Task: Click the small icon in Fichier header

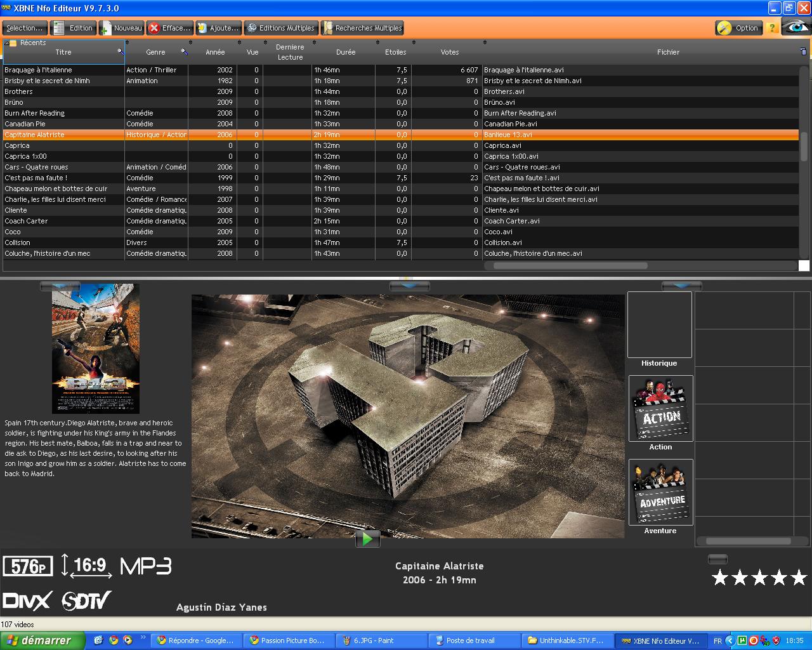Action: [x=803, y=51]
